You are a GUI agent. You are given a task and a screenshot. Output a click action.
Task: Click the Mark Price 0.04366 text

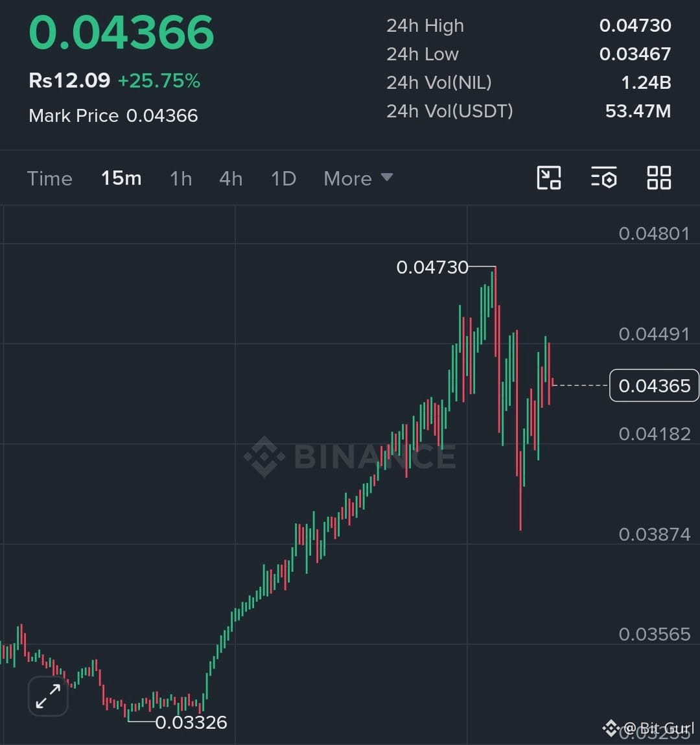pos(113,115)
